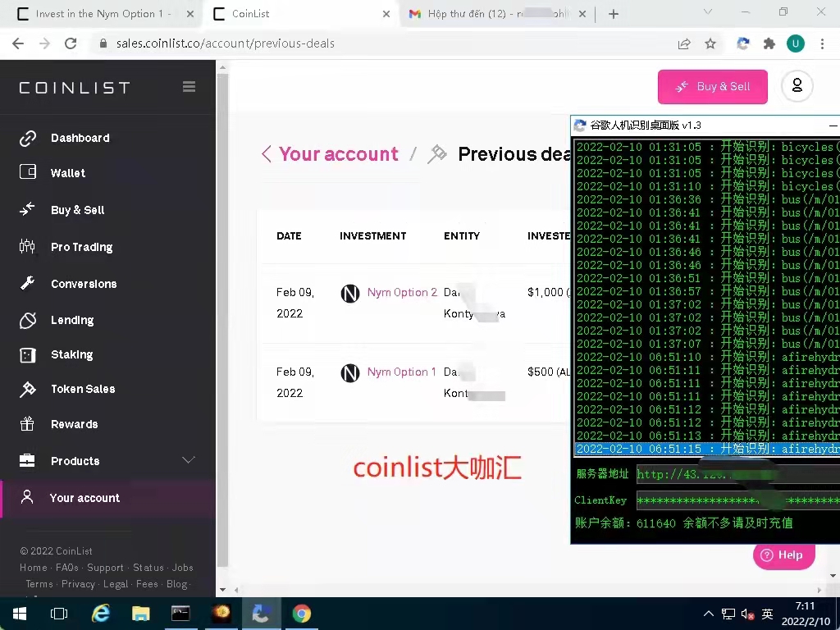
Task: Open Chrome three-dot menu
Action: (822, 44)
